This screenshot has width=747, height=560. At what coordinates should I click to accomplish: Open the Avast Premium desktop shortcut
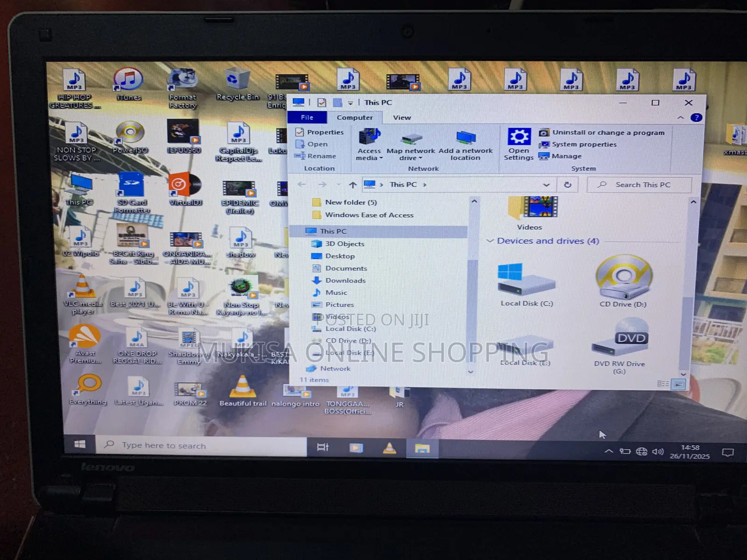pyautogui.click(x=85, y=344)
